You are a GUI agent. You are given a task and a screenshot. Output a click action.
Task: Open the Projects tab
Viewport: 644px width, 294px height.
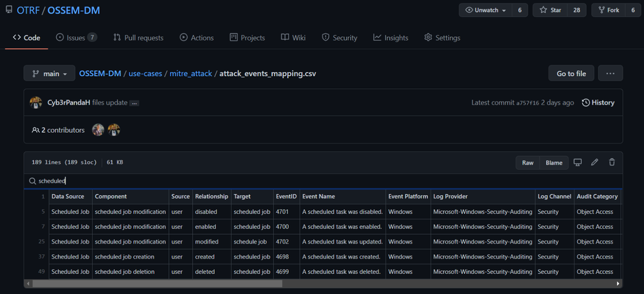(x=248, y=38)
